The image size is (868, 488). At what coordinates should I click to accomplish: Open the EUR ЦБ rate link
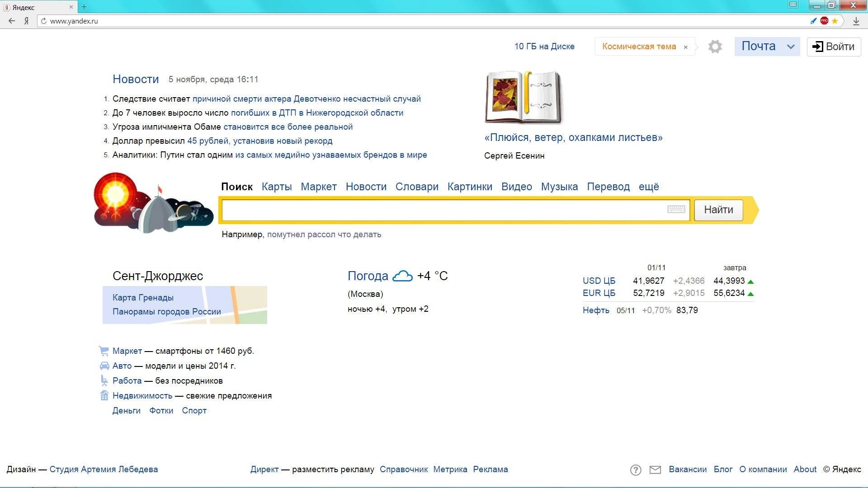click(x=599, y=293)
